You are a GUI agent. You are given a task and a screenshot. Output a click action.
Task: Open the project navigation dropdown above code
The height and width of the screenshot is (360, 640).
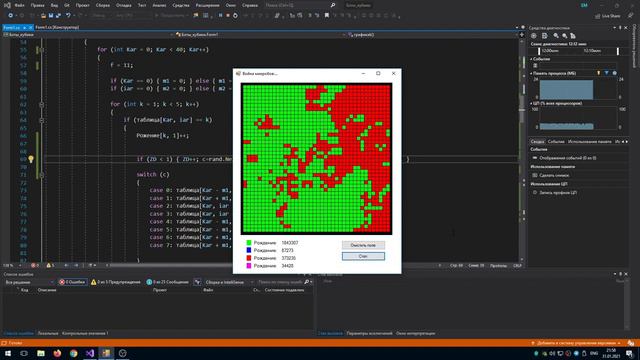[88, 35]
